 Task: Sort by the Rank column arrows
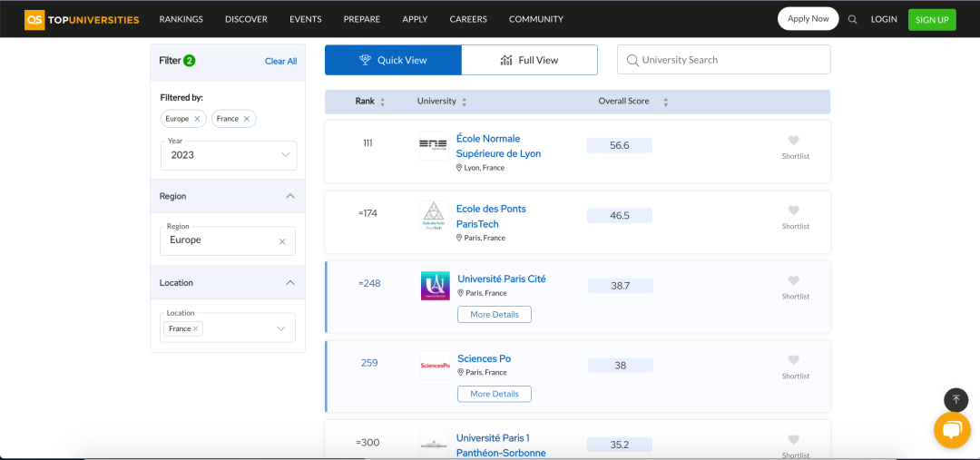383,102
